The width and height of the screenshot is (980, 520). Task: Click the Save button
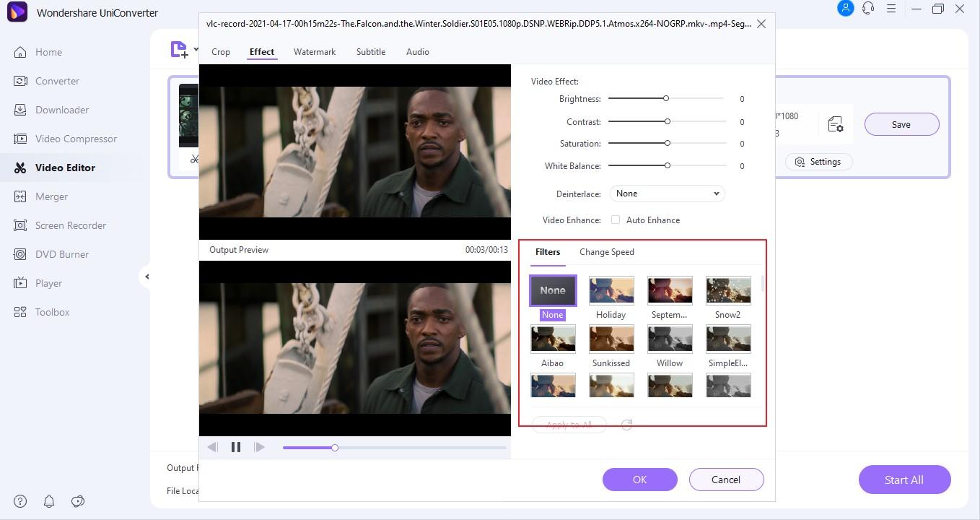click(x=901, y=124)
